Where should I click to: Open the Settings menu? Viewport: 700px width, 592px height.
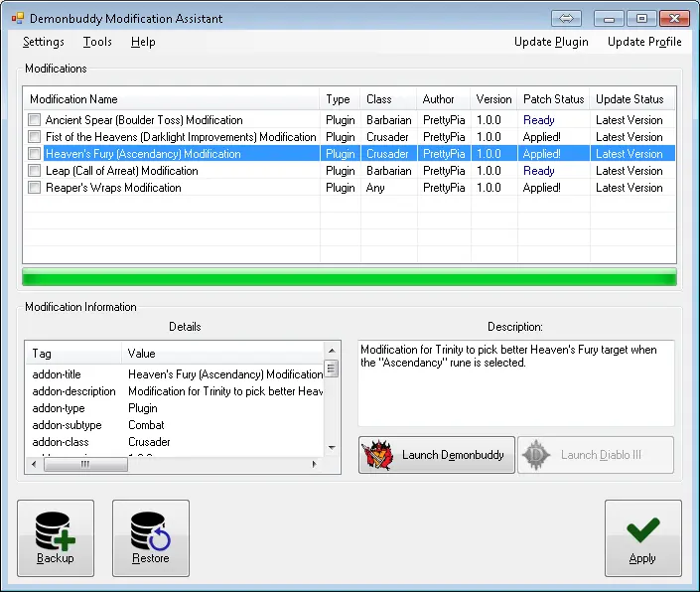coord(44,42)
